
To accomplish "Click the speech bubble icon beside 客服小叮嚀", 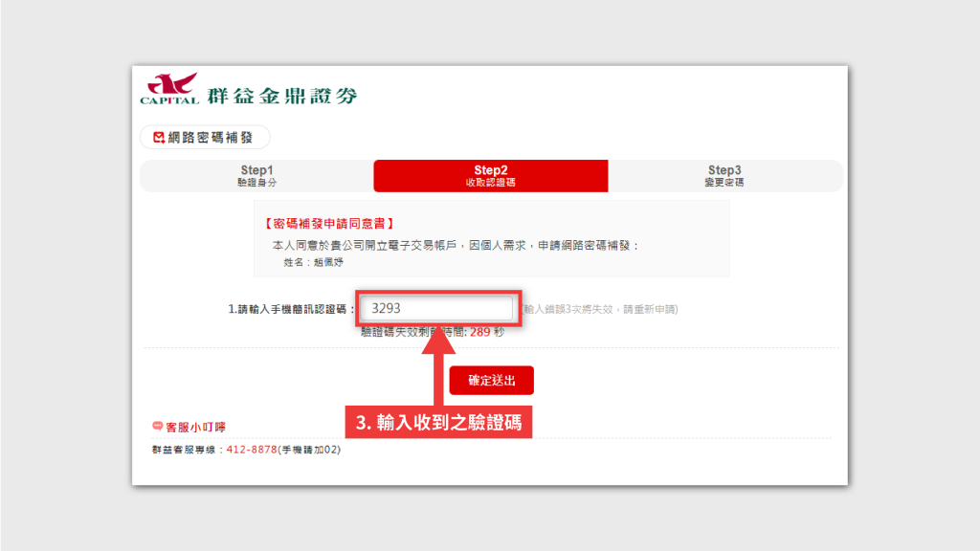I will click(x=158, y=427).
